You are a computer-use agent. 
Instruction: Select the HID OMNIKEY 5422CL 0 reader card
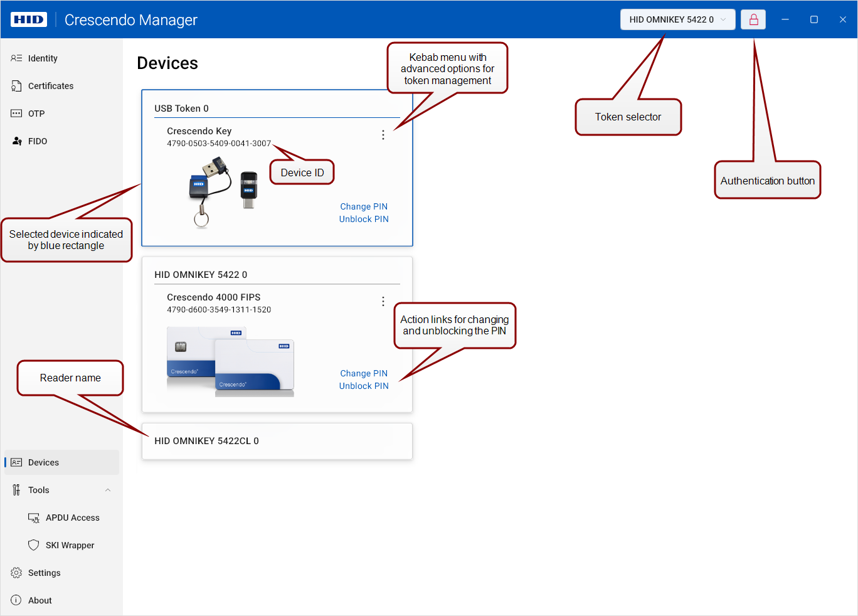coord(277,441)
